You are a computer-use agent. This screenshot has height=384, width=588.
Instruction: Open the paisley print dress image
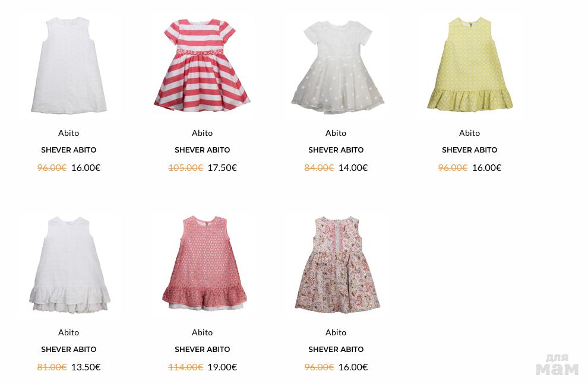(337, 265)
